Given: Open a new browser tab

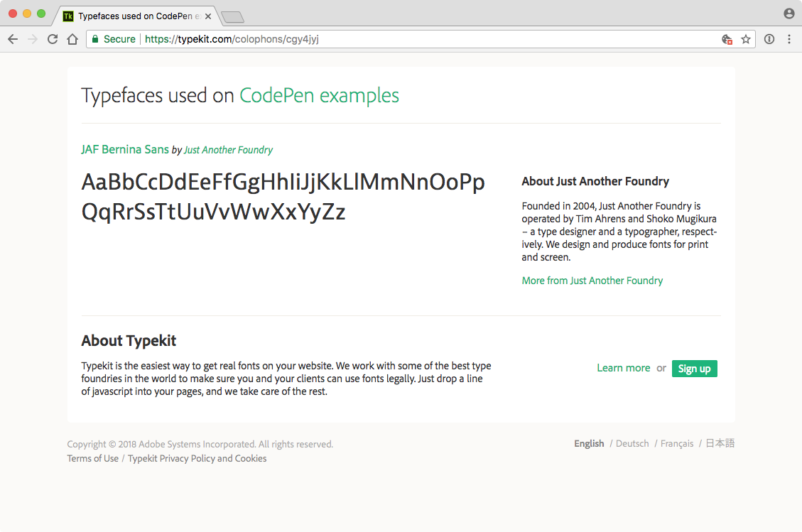Looking at the screenshot, I should click(x=232, y=16).
